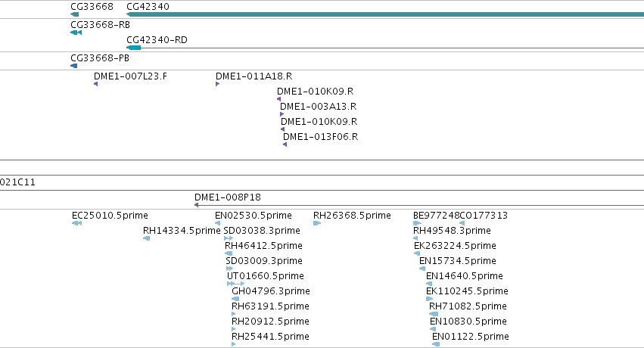Select the CG42340-RD transcript feature

[385, 48]
